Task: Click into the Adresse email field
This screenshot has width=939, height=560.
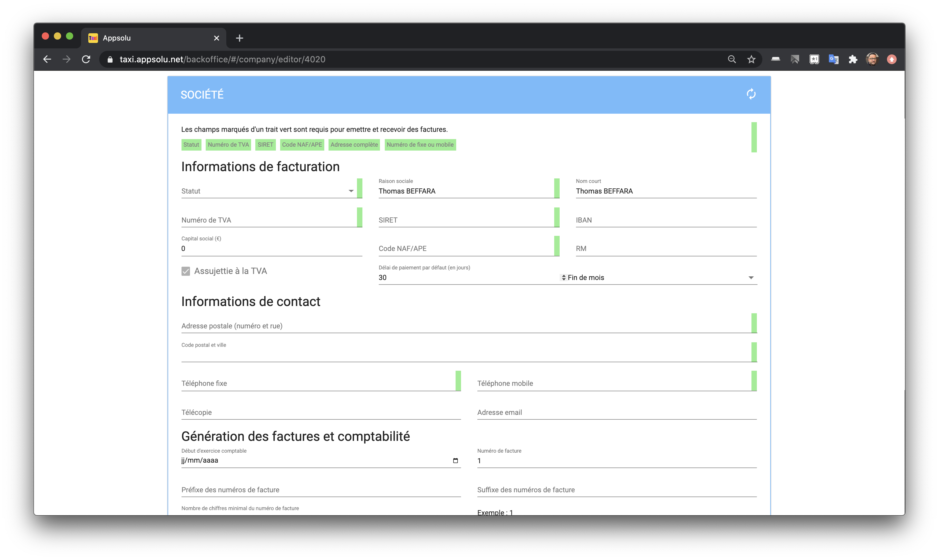Action: [x=616, y=412]
